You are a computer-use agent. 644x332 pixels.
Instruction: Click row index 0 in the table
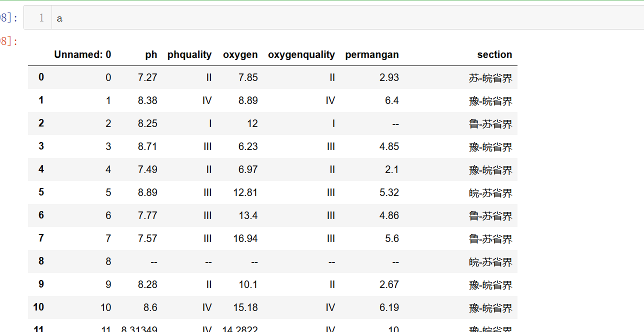click(41, 77)
